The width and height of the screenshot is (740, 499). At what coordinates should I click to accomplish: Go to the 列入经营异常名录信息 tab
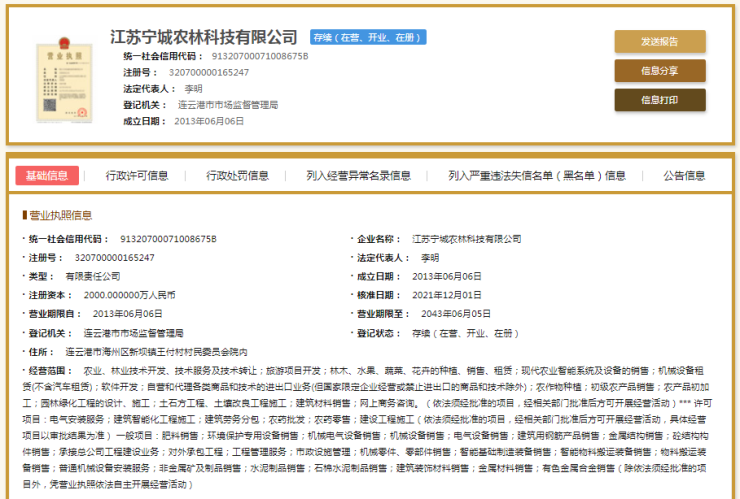[358, 176]
